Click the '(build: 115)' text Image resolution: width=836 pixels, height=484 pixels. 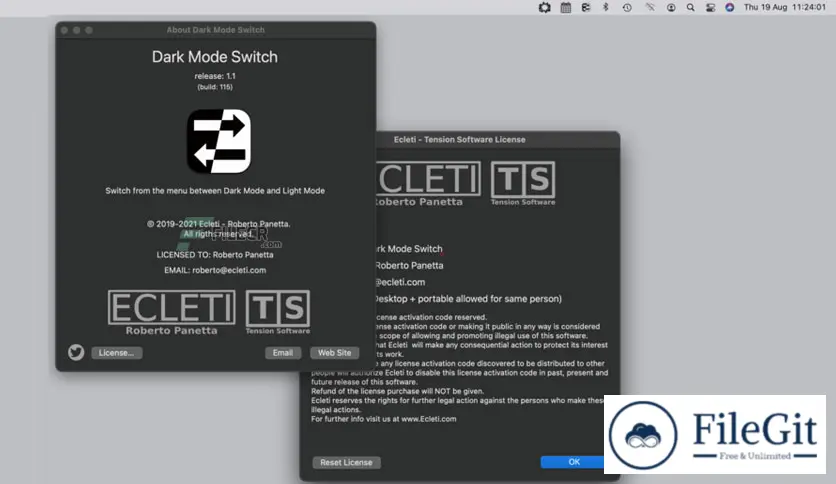coord(215,87)
